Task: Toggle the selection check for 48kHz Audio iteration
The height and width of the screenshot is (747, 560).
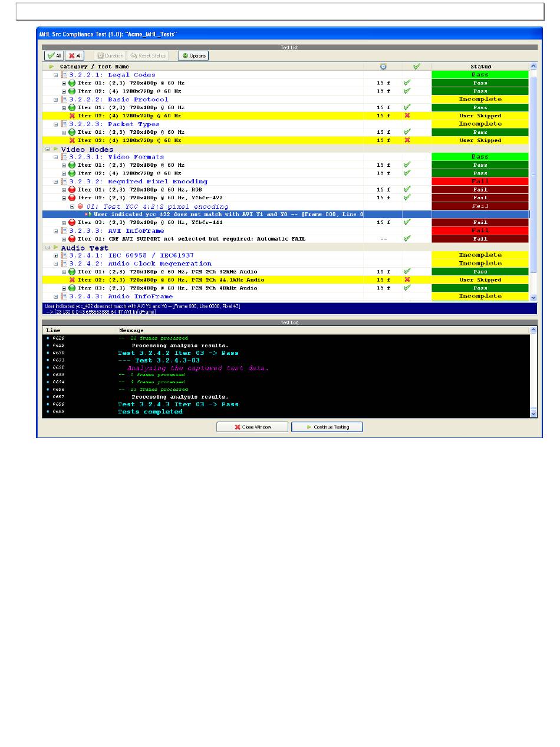Action: [407, 288]
